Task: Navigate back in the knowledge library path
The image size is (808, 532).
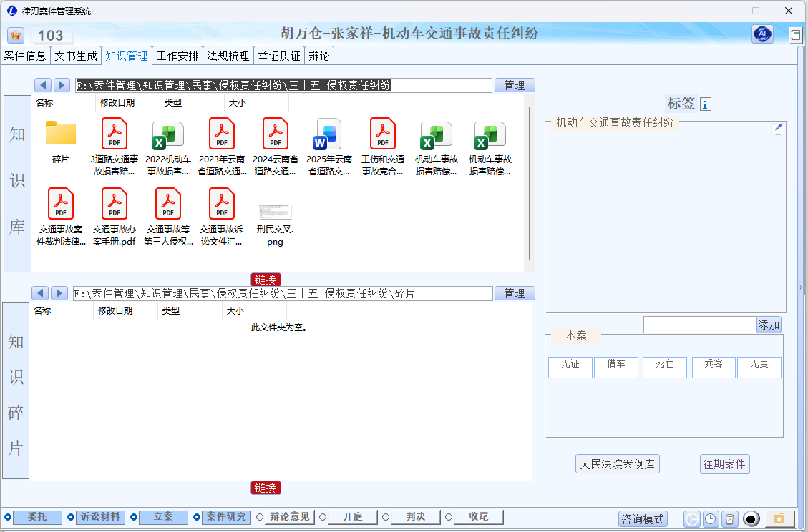Action: [x=43, y=85]
